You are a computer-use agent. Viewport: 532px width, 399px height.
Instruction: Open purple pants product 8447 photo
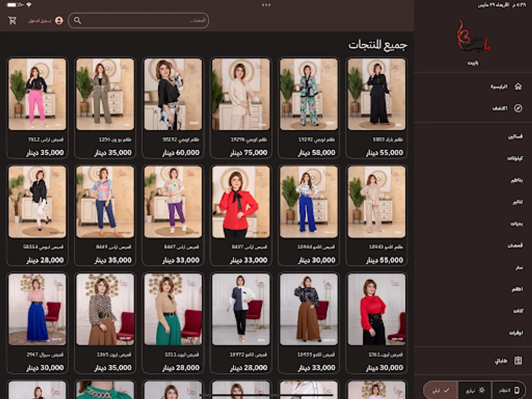[173, 202]
